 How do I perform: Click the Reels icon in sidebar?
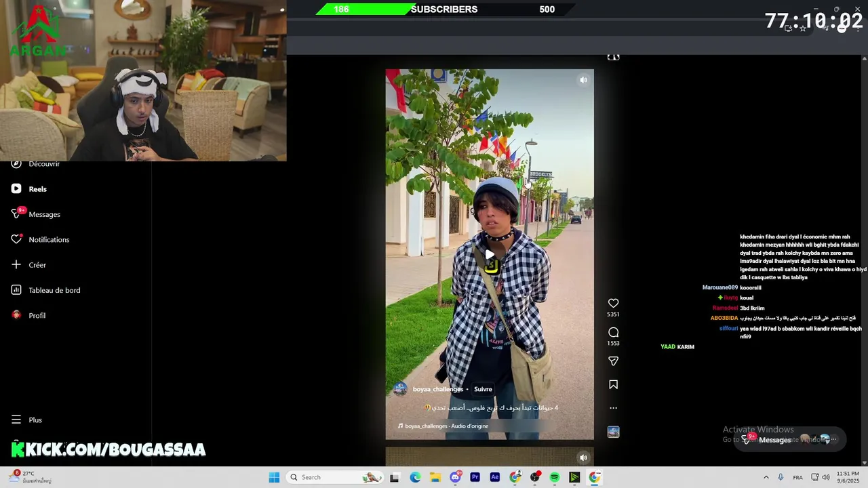point(16,189)
